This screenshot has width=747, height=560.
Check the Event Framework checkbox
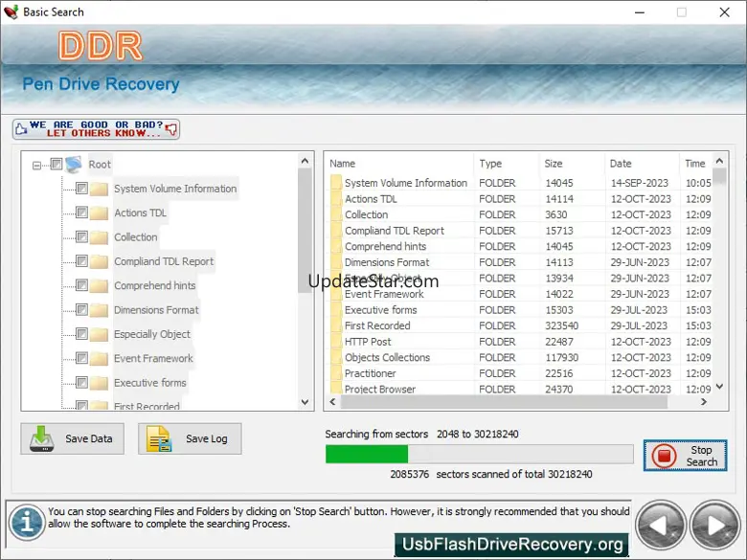(x=81, y=358)
